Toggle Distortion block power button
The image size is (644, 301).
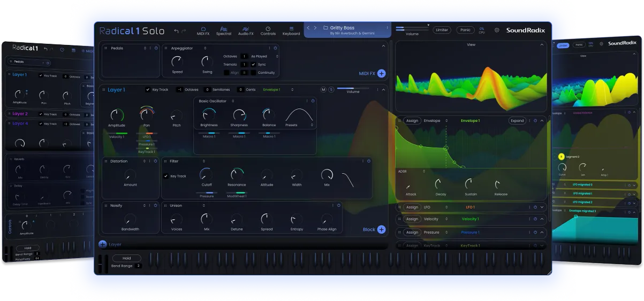[156, 161]
